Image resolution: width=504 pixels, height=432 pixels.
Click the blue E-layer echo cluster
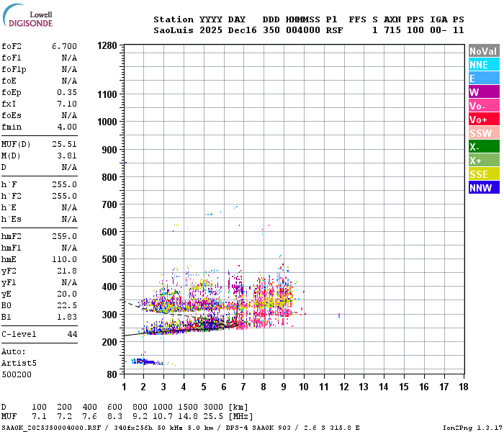click(144, 361)
